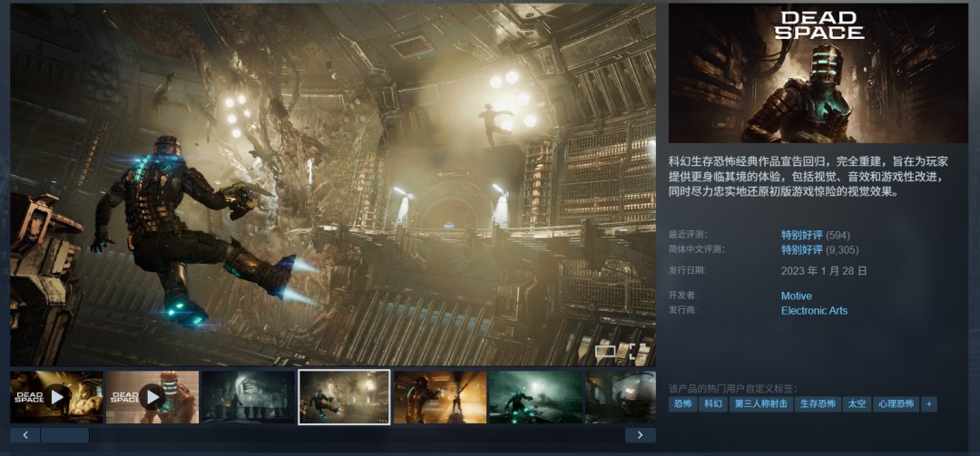Open the orange-lit corridor screenshot thumbnail

(440, 396)
